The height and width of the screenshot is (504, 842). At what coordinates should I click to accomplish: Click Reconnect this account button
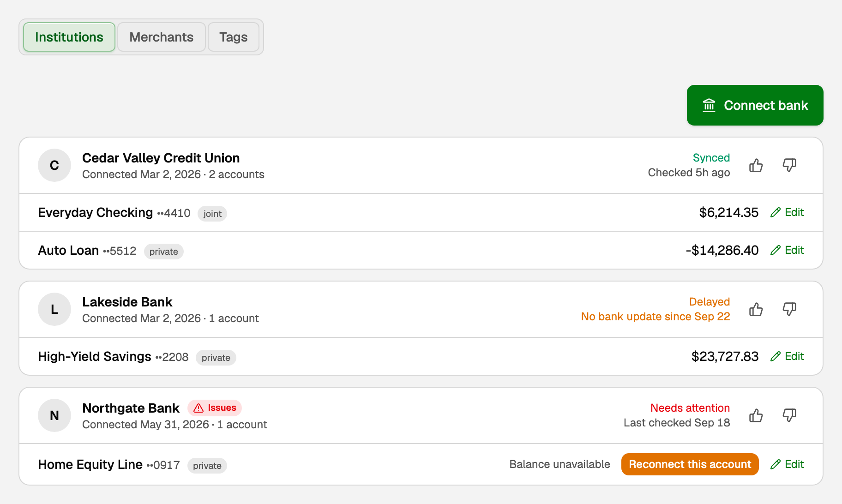point(690,464)
